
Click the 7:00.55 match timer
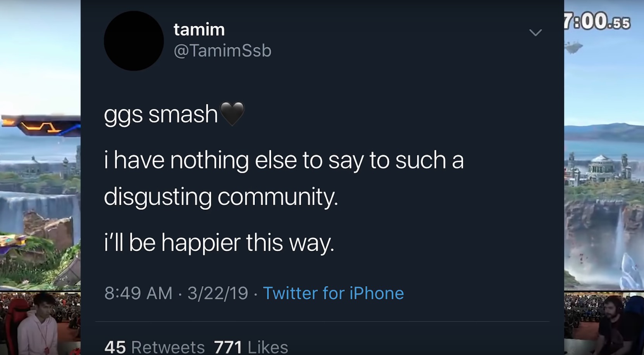[597, 22]
